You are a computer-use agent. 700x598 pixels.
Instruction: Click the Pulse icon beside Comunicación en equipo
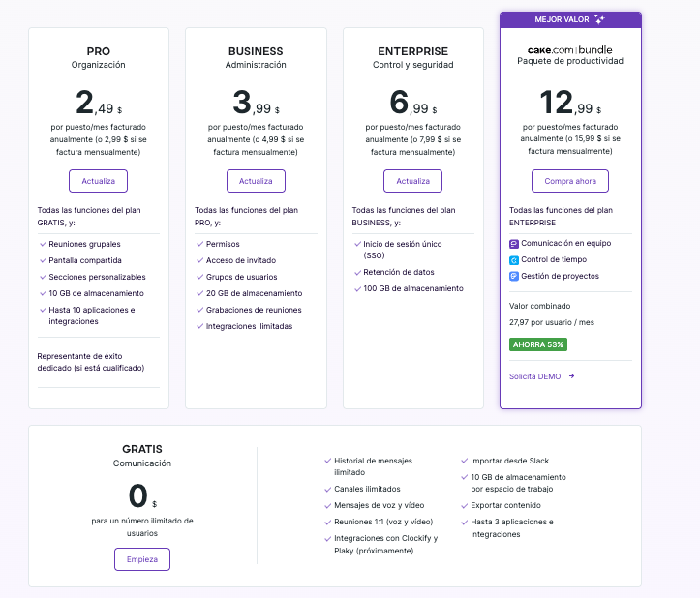(514, 244)
